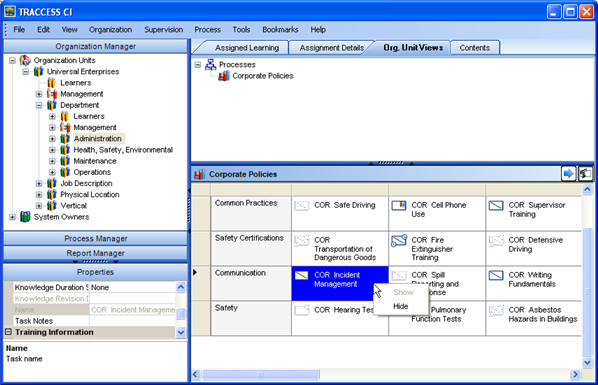Switch to the Contents tab
Screen dimensions: 598x385
[474, 48]
